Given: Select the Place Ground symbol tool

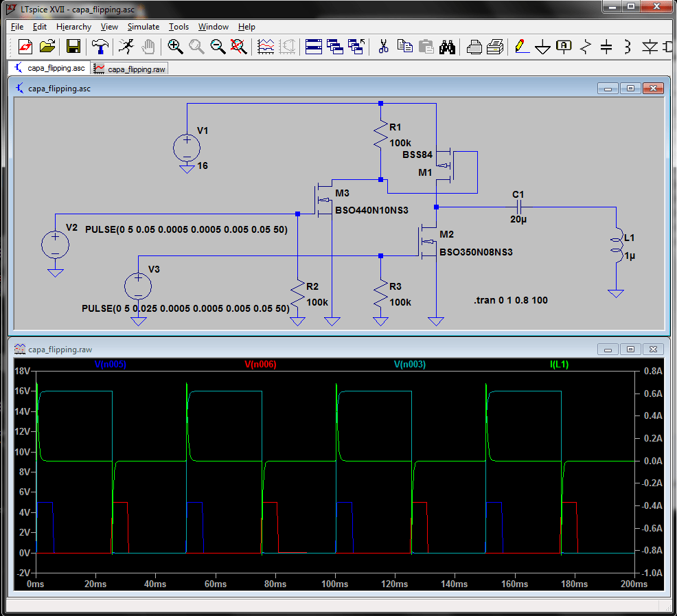Looking at the screenshot, I should 542,47.
